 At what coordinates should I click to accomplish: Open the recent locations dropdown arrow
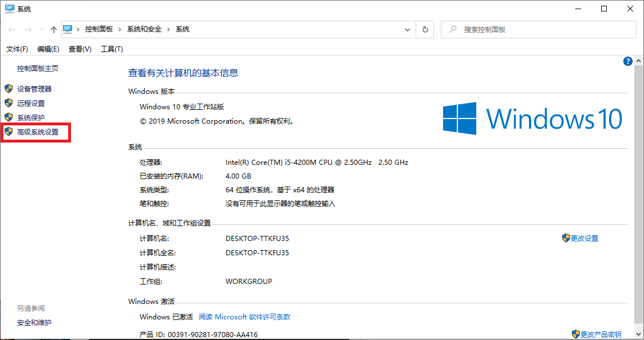(x=42, y=30)
